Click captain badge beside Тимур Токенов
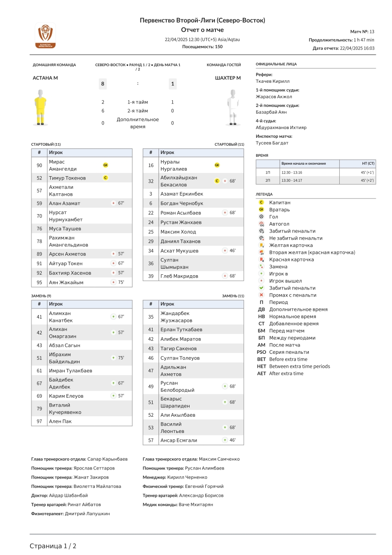The width and height of the screenshot is (392, 555). (x=105, y=178)
